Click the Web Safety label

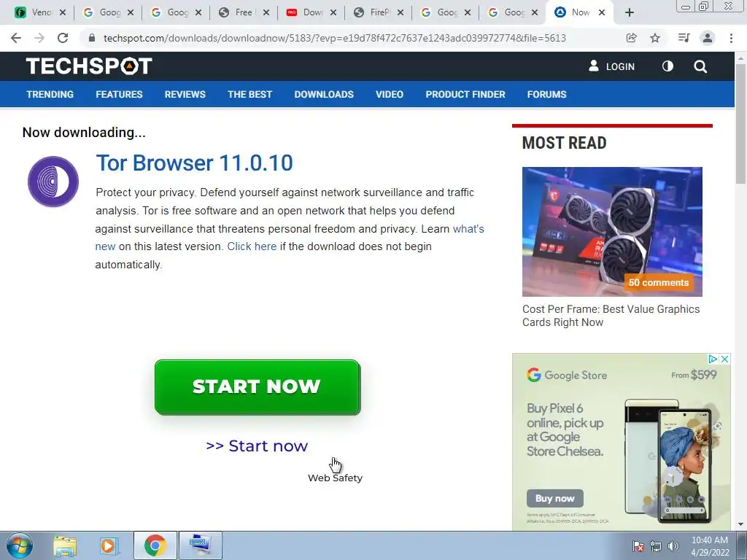pyautogui.click(x=335, y=478)
